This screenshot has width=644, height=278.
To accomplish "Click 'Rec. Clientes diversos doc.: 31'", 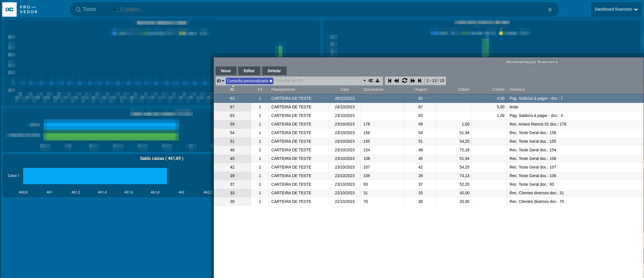I will tap(537, 193).
